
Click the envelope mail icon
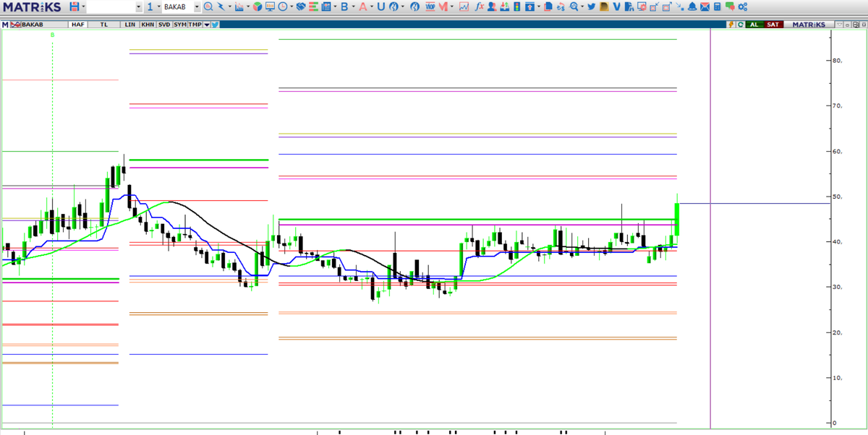705,7
